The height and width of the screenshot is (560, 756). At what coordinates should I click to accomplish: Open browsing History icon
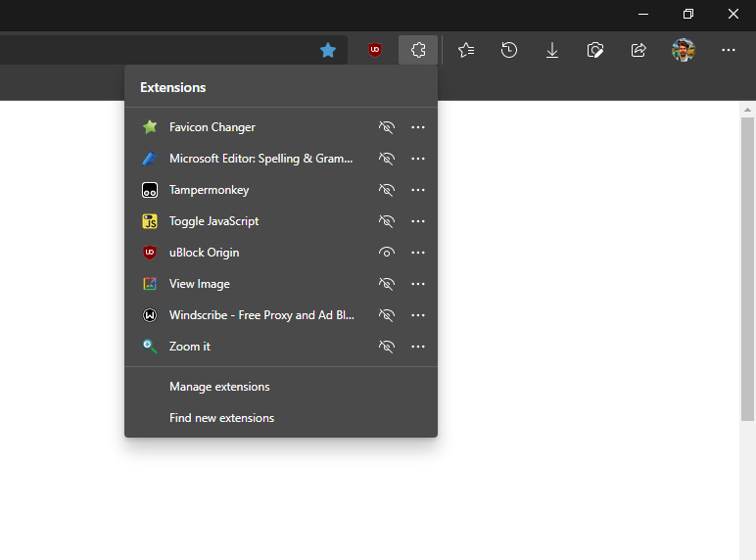(509, 50)
